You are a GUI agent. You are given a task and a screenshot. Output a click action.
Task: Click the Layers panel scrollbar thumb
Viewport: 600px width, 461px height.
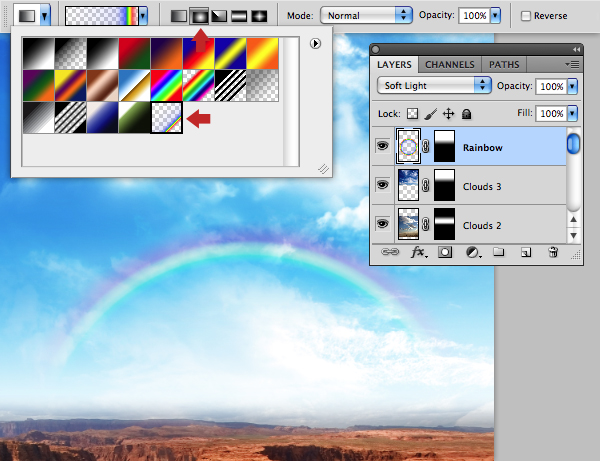tap(573, 144)
